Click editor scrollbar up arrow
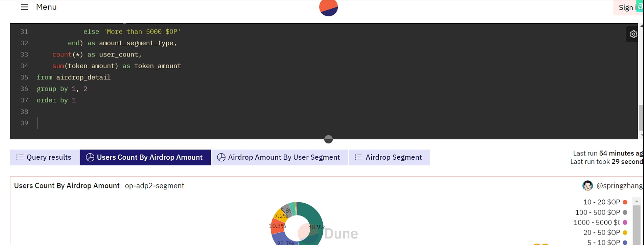The width and height of the screenshot is (644, 245). pos(641,26)
